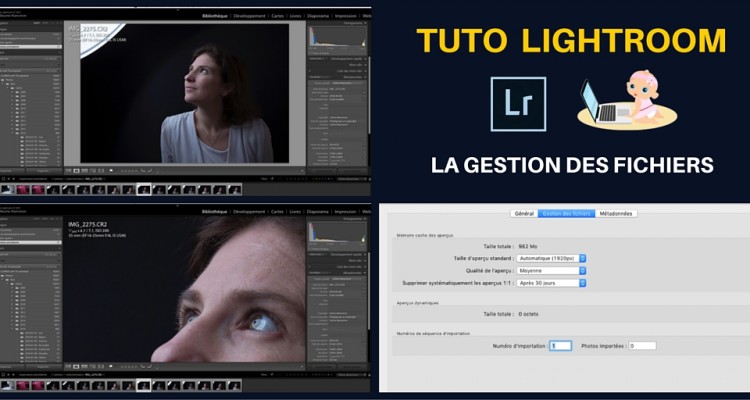Select Survey view icon in top Lightroom toolbar

[x=93, y=171]
